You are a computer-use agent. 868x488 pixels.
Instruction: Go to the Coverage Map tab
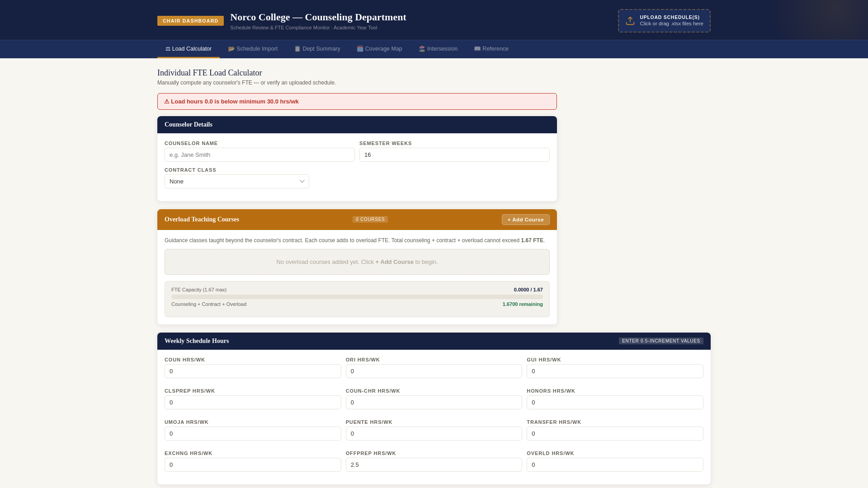coord(379,49)
